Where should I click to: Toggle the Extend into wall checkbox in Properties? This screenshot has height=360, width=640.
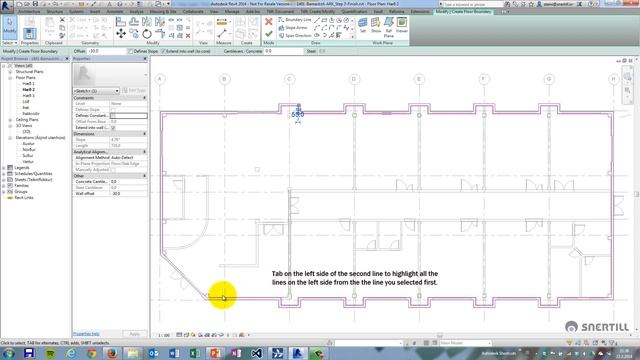pos(113,128)
